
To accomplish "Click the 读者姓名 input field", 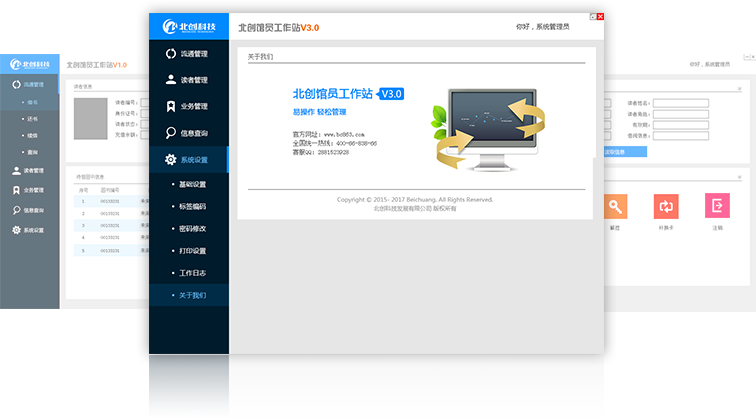I will click(x=680, y=102).
